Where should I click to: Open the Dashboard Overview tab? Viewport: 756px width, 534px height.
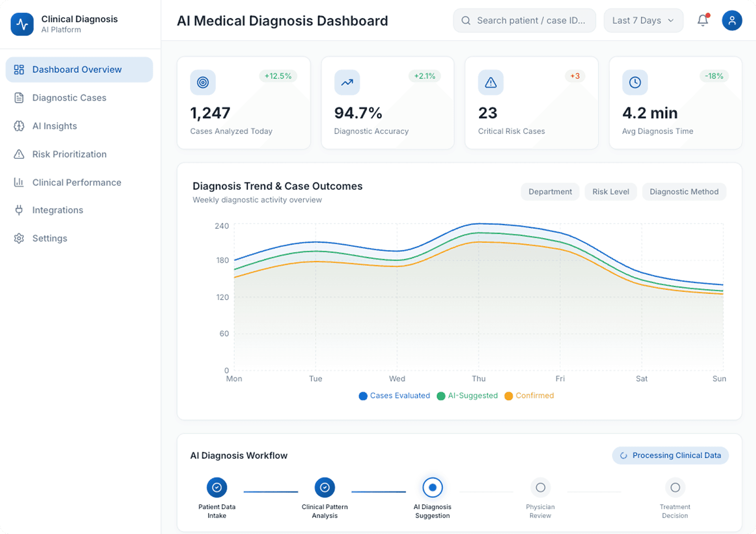click(77, 69)
